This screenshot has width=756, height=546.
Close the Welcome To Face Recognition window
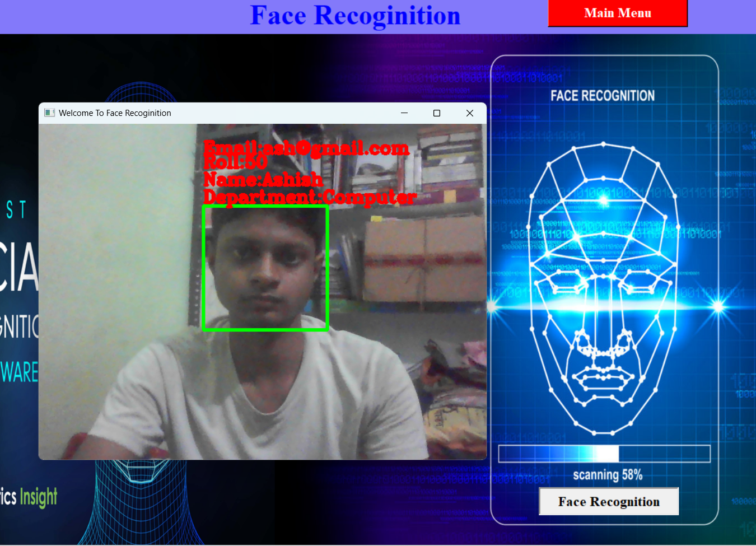(x=470, y=113)
